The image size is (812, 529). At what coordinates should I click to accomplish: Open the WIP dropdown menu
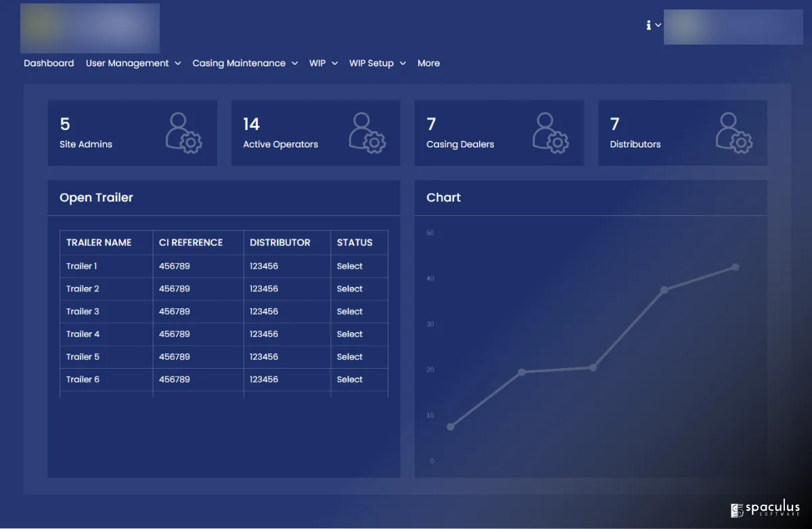323,63
